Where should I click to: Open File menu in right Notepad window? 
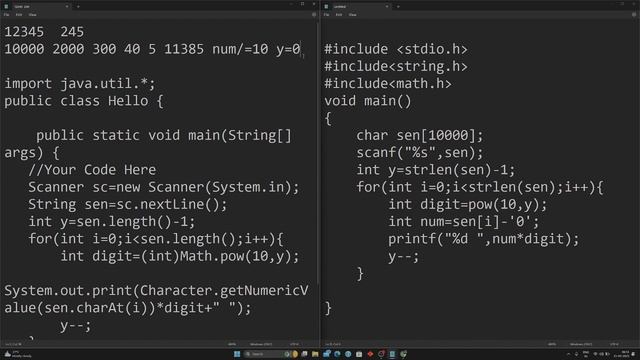327,15
